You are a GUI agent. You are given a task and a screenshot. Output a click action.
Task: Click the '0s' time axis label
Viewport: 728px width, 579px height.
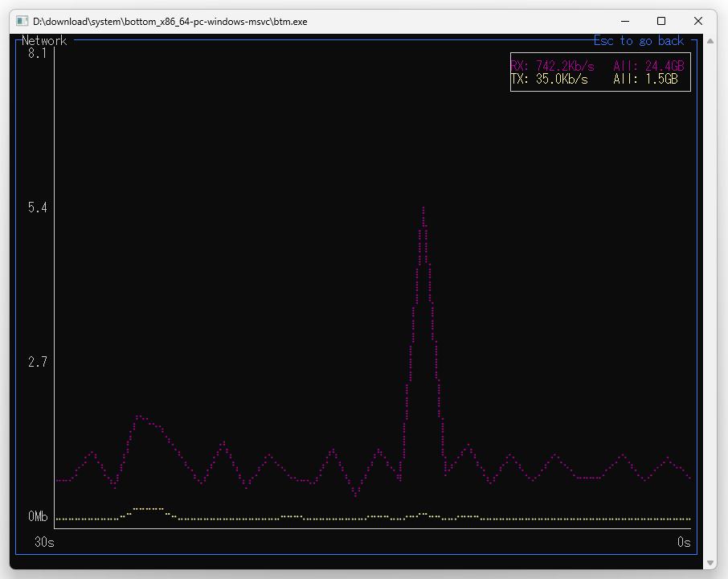pyautogui.click(x=684, y=542)
